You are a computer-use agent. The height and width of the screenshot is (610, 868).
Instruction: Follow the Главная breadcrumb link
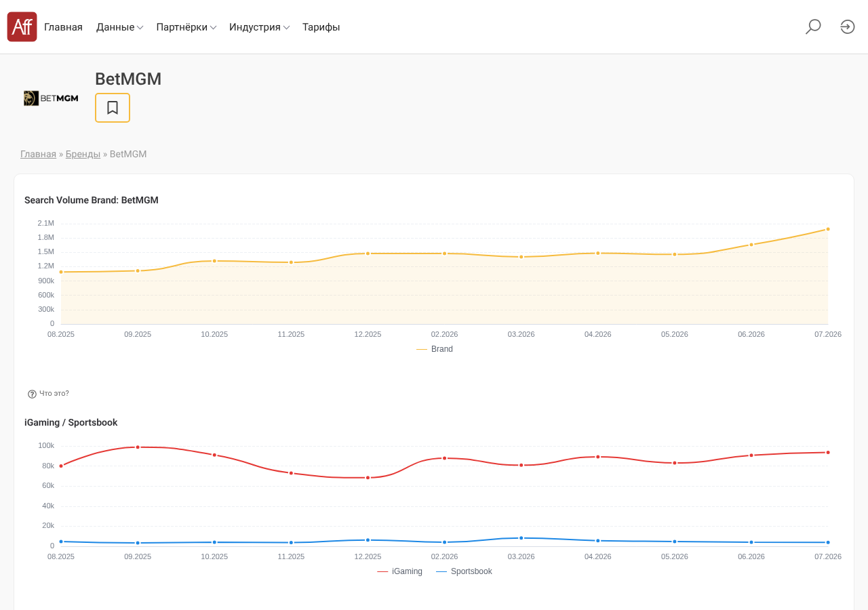click(38, 154)
